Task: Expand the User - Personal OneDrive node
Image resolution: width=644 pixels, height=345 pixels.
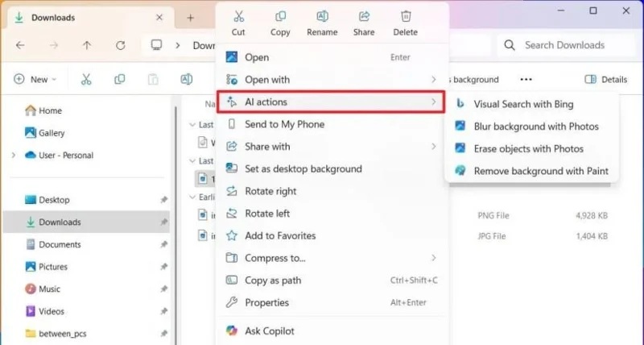Action: (x=14, y=155)
